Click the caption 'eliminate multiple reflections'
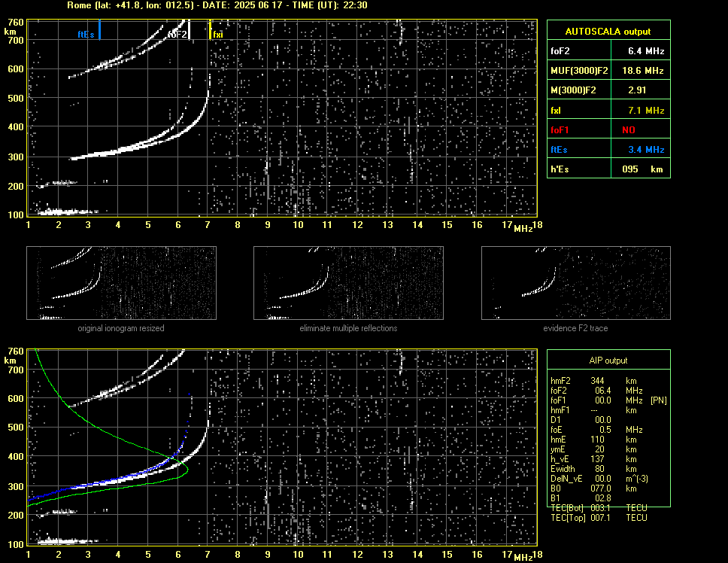 pos(348,328)
